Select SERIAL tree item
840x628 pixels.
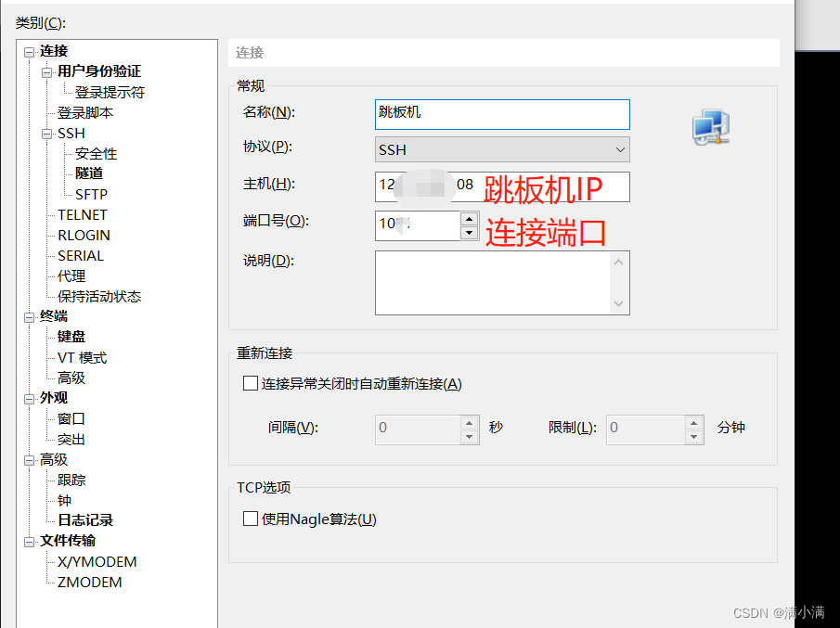click(81, 255)
